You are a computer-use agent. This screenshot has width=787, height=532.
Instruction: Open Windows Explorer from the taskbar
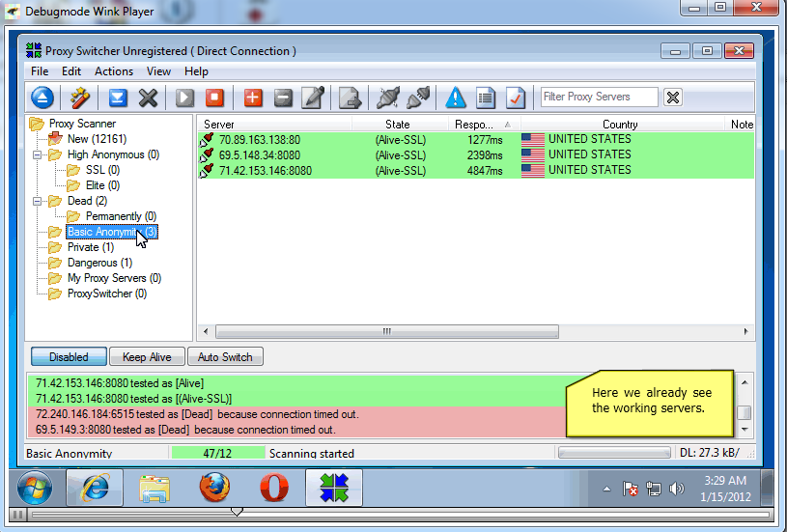click(x=155, y=489)
